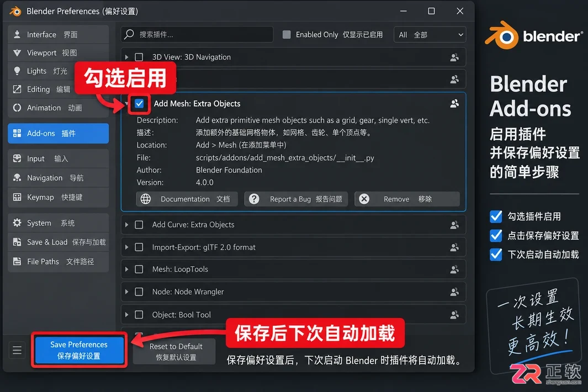Open Save & Load section
The height and width of the screenshot is (392, 588).
[58, 242]
